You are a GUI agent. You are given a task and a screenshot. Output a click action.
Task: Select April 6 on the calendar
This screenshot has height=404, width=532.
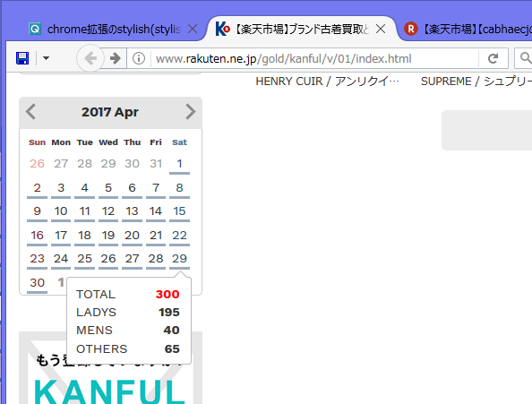pos(132,188)
